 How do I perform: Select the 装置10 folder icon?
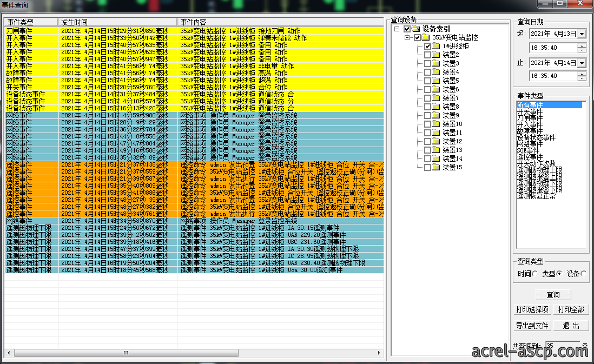(436, 124)
